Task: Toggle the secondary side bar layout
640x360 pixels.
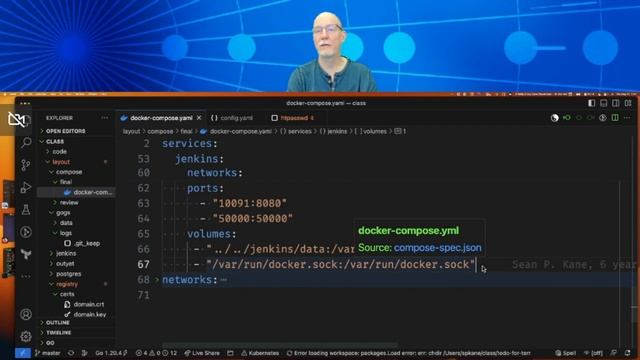Action: tap(616, 103)
